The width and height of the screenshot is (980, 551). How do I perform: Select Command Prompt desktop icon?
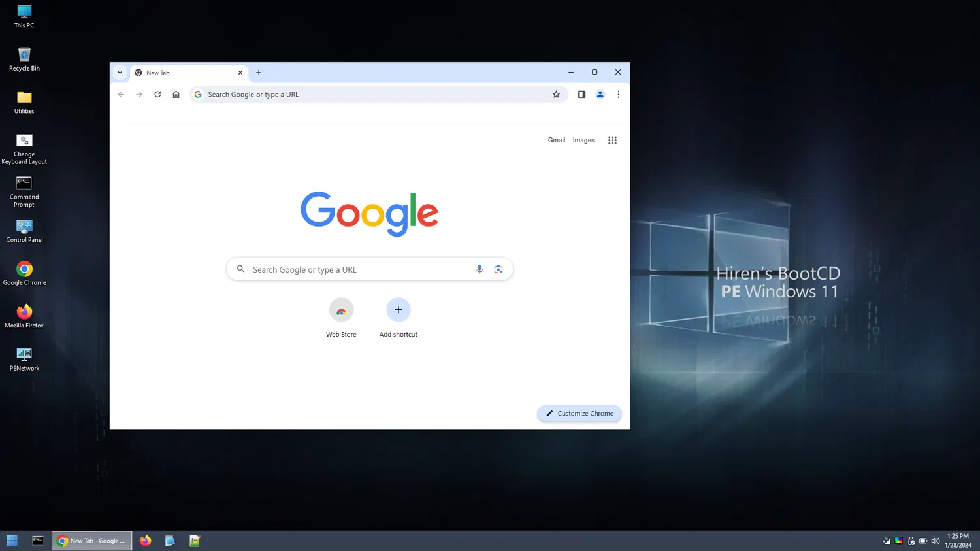pyautogui.click(x=24, y=192)
